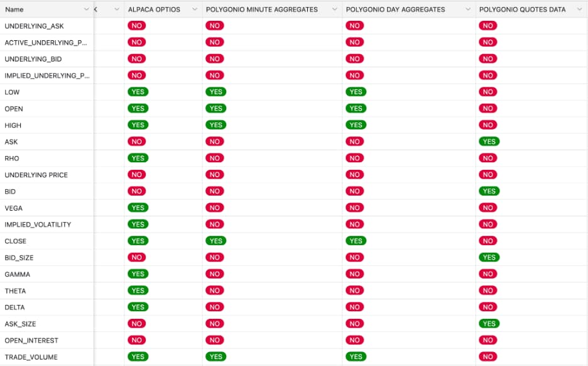Image resolution: width=588 pixels, height=366 pixels.
Task: Toggle CLOSE's YES badge under POLYGONIO MINUTE AGGREGATES
Action: click(x=215, y=241)
